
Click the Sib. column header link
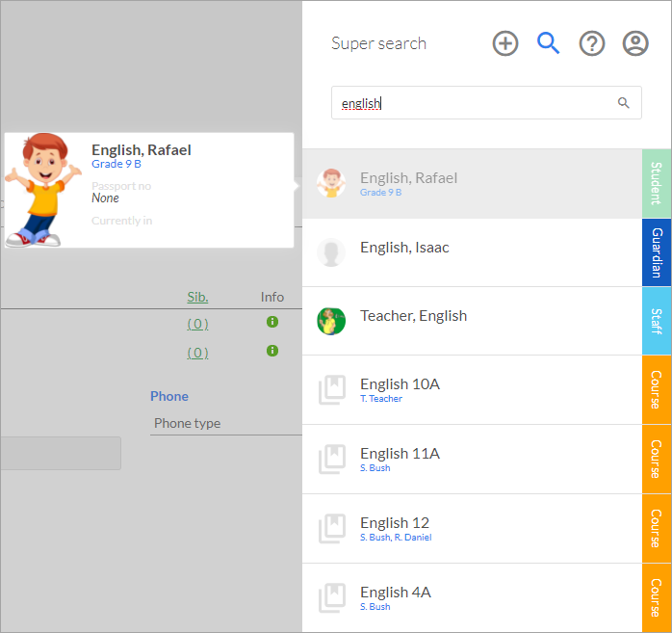pos(197,297)
